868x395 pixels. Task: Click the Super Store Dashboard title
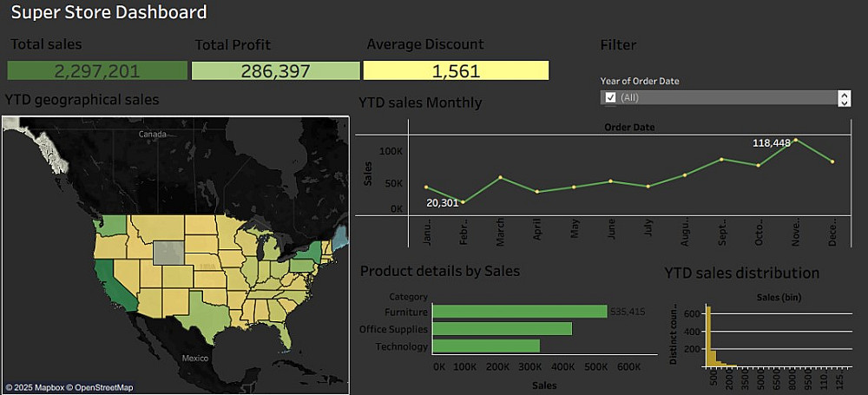coord(109,11)
